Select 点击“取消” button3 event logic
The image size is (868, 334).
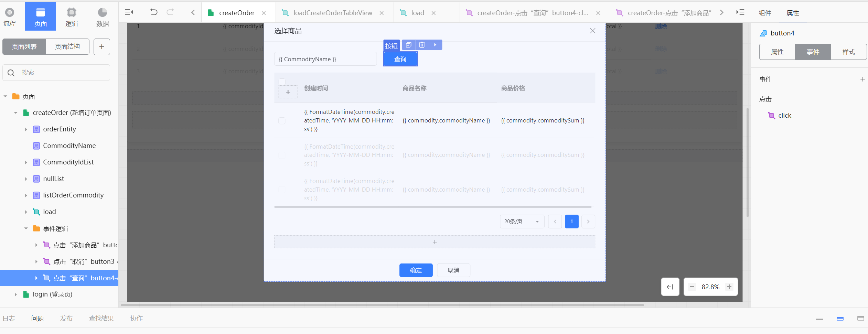pos(81,262)
